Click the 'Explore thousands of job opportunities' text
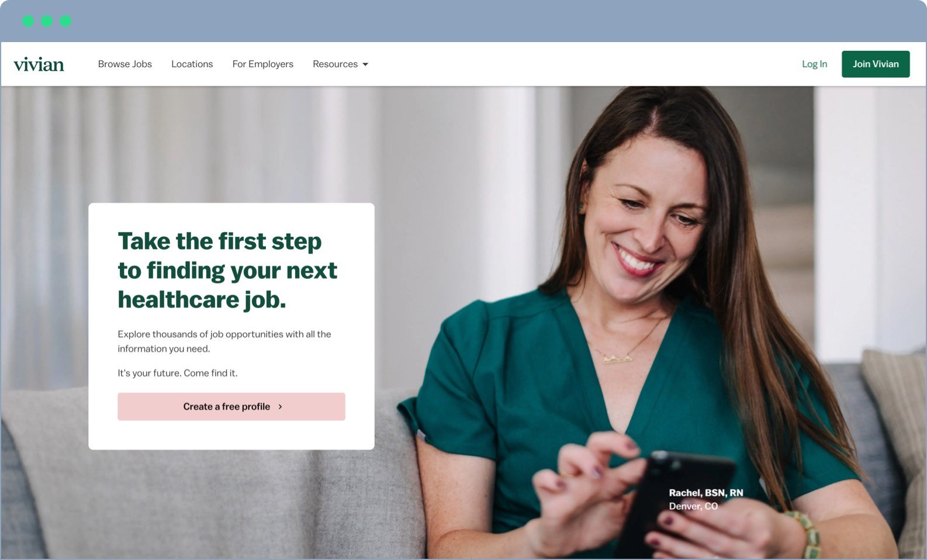 (224, 341)
